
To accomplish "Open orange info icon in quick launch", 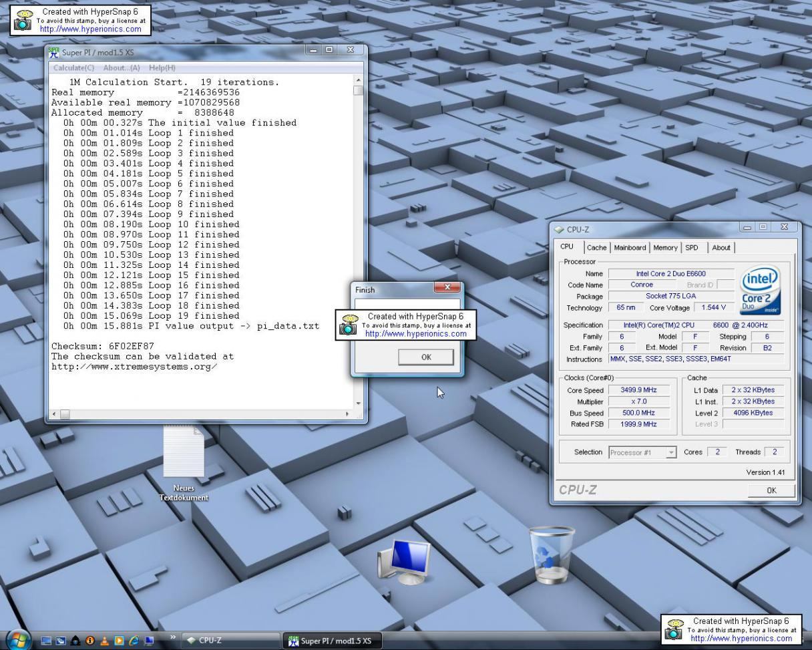I will 90,641.
